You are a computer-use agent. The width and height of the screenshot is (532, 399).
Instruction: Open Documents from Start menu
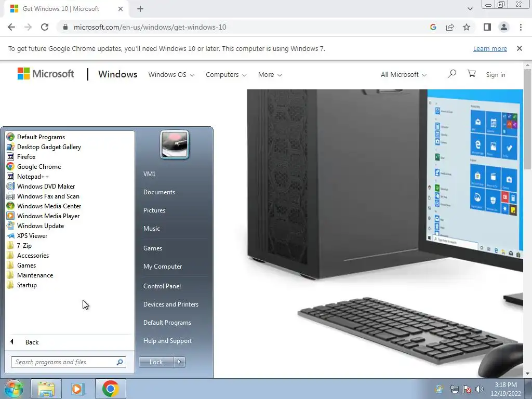pyautogui.click(x=159, y=192)
